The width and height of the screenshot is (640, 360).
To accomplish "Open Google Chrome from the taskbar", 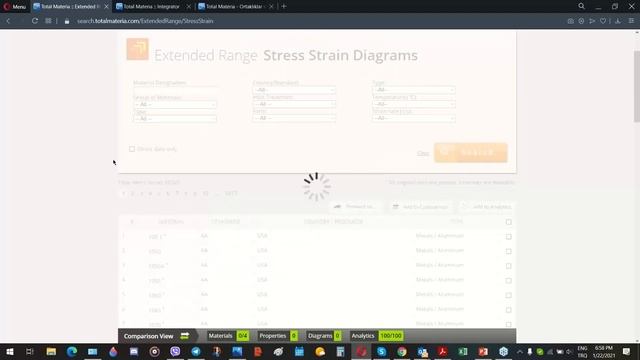I will [x=402, y=351].
